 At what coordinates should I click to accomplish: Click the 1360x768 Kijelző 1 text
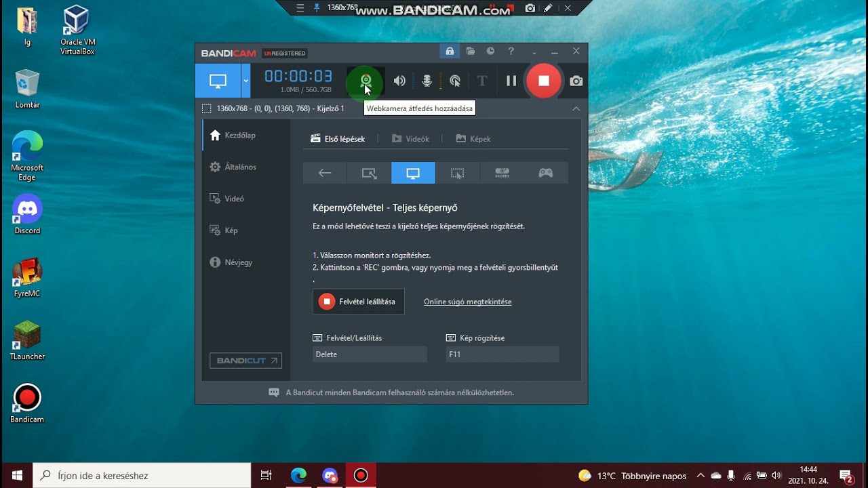click(281, 108)
